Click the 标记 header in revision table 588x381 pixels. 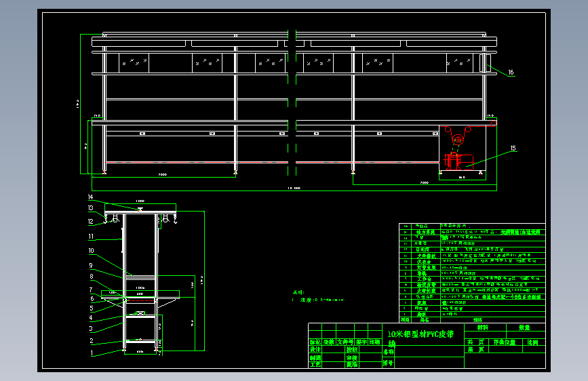[x=315, y=342]
